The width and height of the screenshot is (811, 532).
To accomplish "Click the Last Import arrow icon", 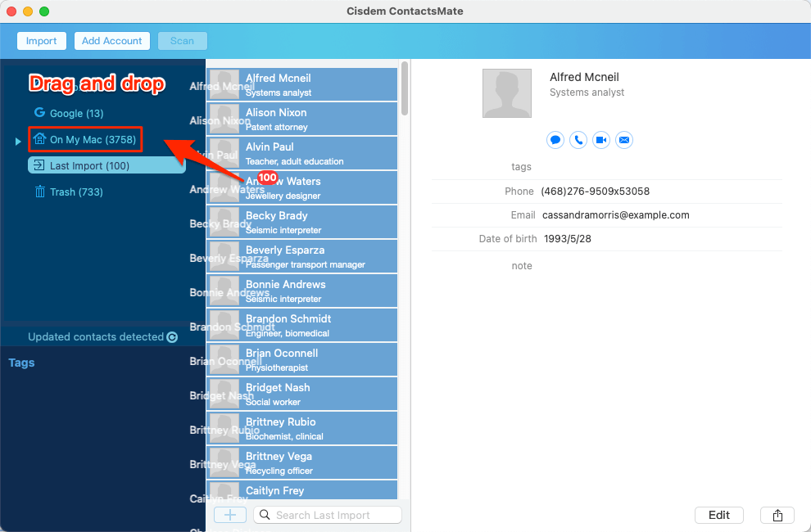I will click(x=39, y=165).
